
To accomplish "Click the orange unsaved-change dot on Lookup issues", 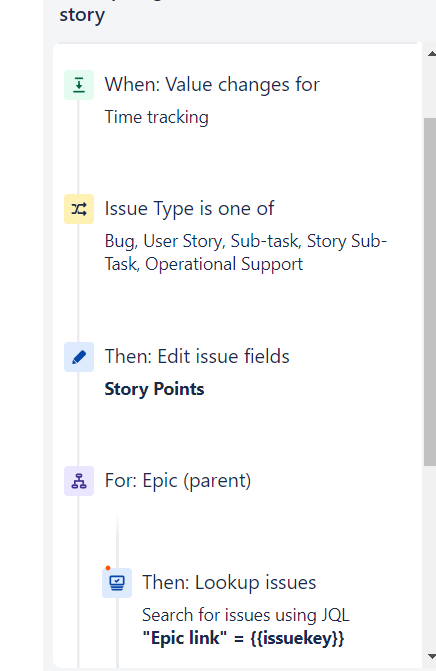I will point(108,568).
